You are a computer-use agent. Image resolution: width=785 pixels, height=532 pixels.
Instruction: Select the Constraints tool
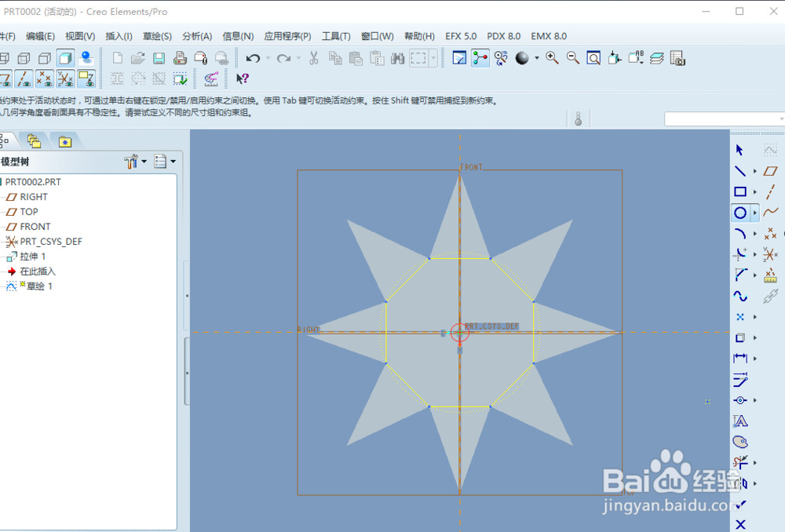pos(740,400)
